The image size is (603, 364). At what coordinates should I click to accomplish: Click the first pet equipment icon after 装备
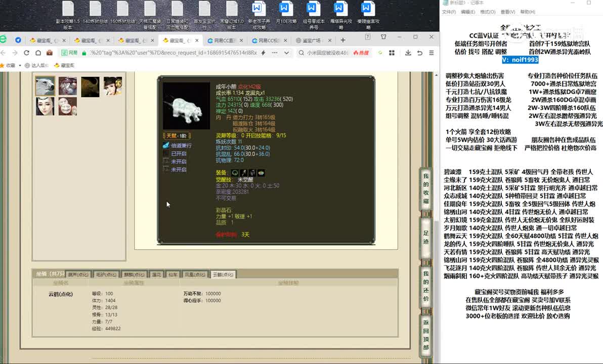coord(235,173)
